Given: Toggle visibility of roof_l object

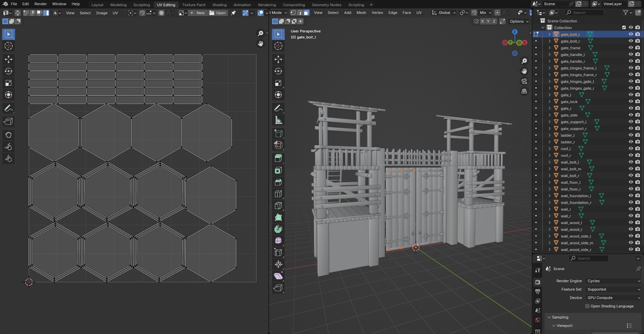Looking at the screenshot, I should coord(631,148).
